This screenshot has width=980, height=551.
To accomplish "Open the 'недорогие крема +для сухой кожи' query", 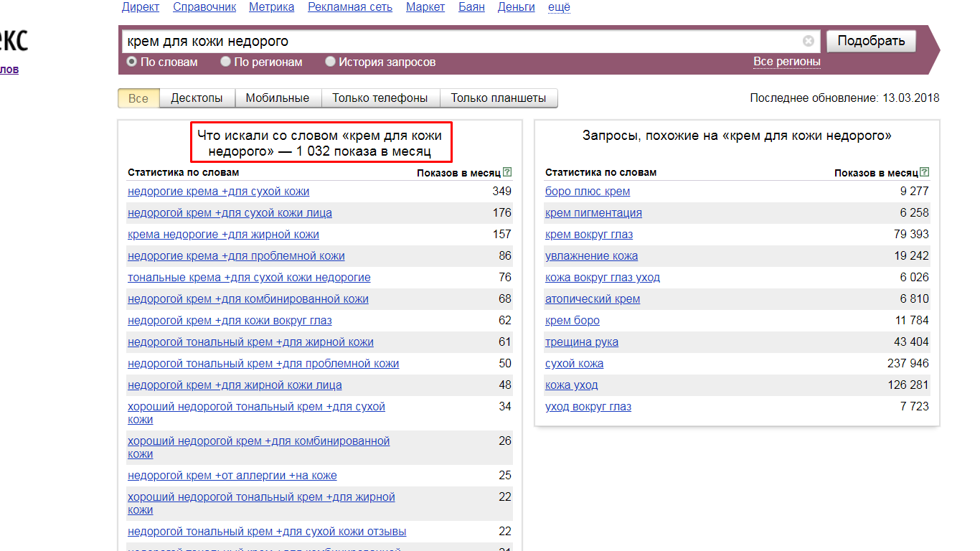I will tap(219, 192).
